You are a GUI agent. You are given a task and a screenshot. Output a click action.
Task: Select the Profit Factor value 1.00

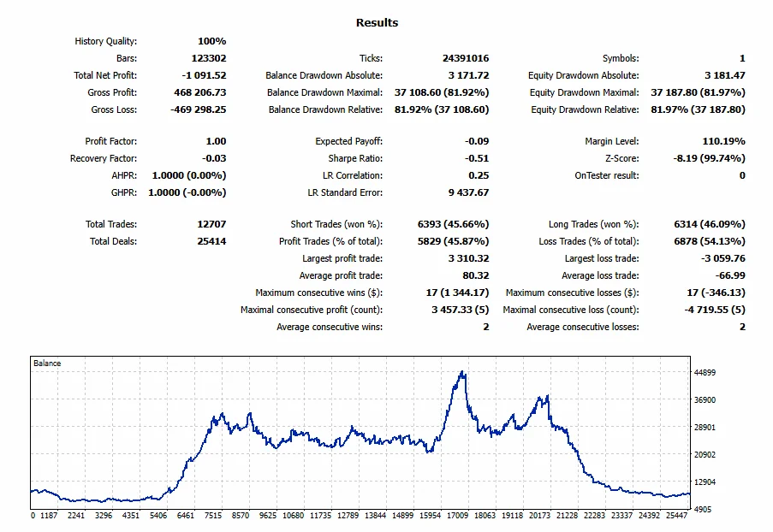[216, 141]
